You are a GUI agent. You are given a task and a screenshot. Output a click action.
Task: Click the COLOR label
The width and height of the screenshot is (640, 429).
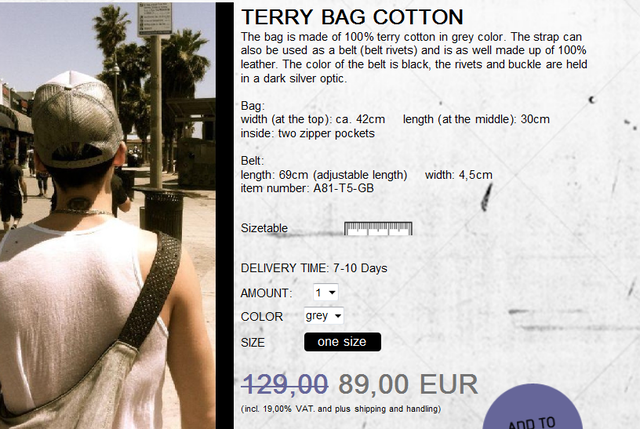(x=262, y=317)
